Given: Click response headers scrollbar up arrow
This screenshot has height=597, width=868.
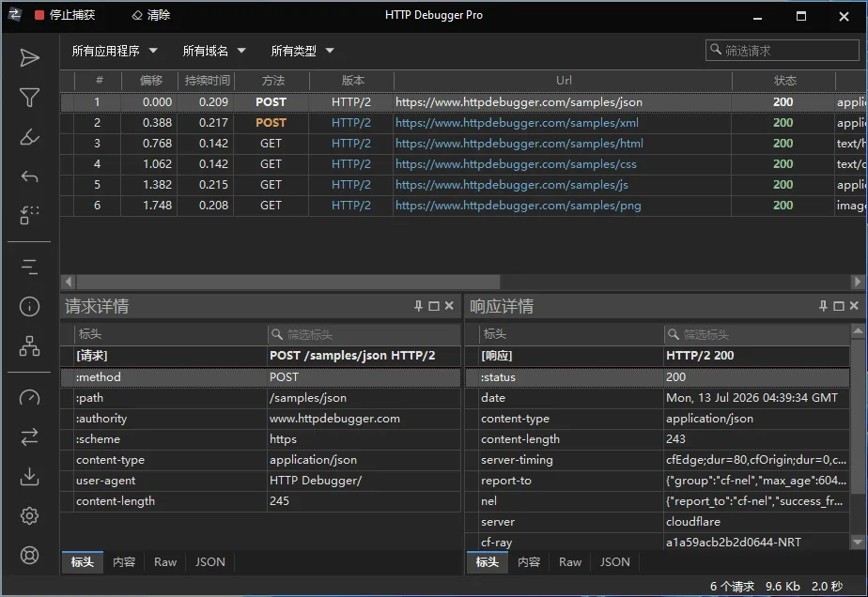Looking at the screenshot, I should (858, 331).
